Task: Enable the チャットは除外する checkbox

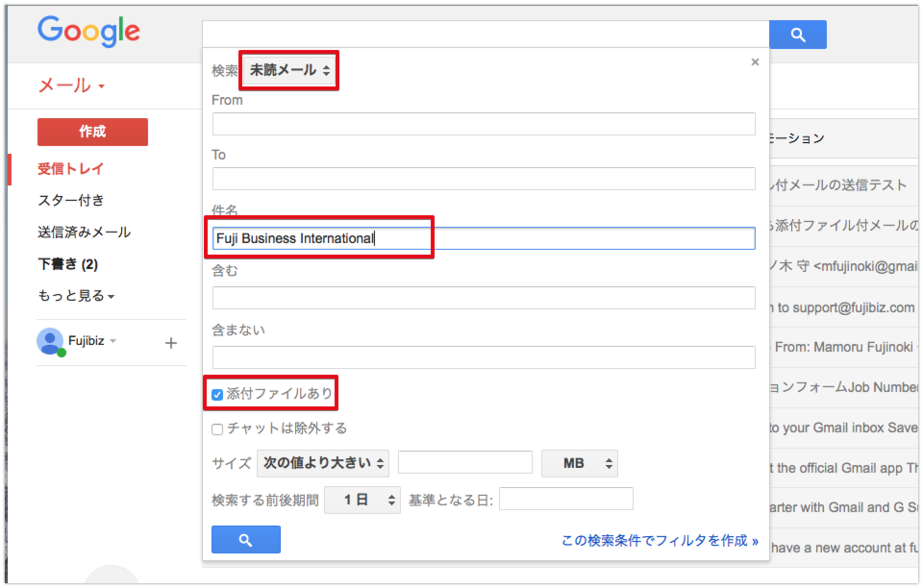Action: 217,429
